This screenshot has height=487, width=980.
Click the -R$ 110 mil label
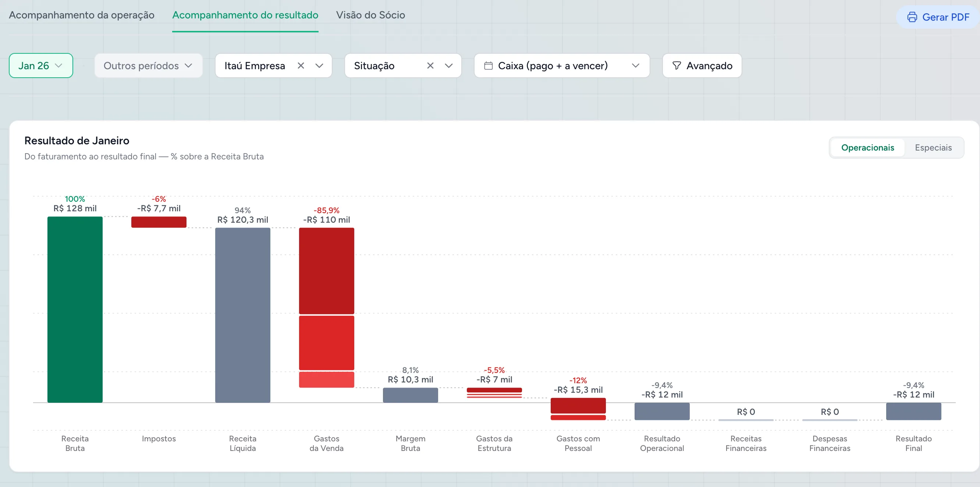(x=326, y=220)
